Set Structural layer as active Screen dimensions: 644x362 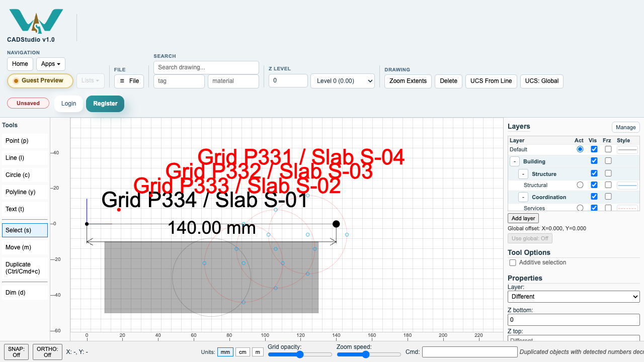point(580,185)
